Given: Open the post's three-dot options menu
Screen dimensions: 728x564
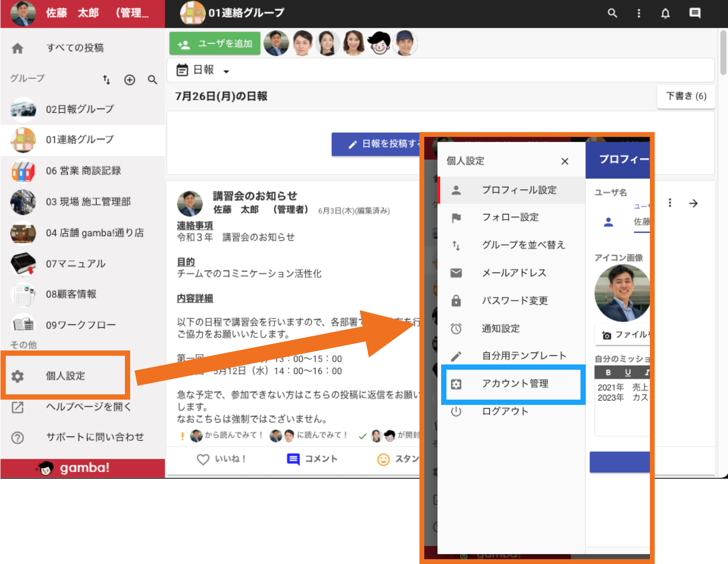Looking at the screenshot, I should (x=670, y=203).
